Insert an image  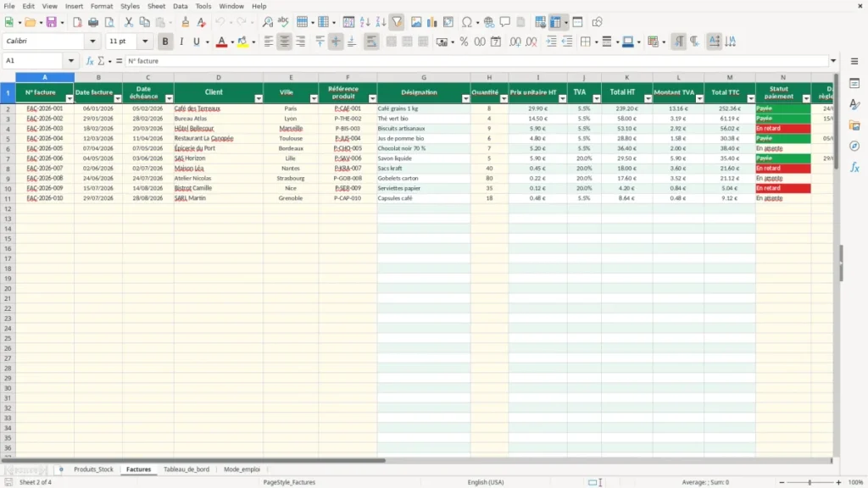pyautogui.click(x=416, y=22)
